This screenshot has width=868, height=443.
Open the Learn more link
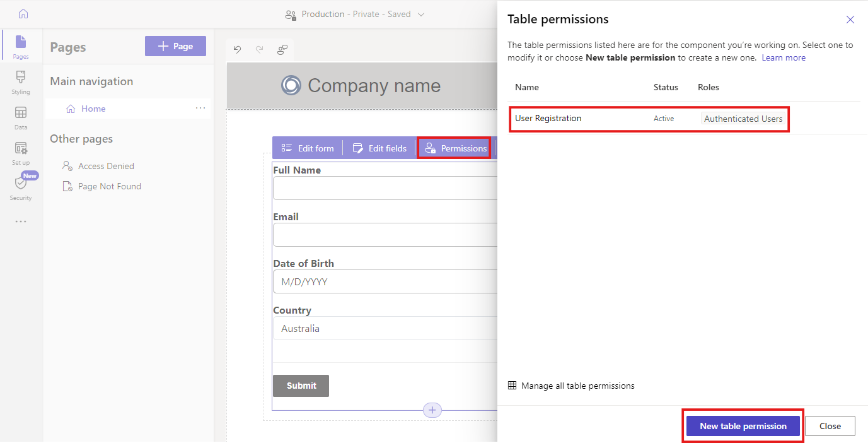tap(783, 57)
